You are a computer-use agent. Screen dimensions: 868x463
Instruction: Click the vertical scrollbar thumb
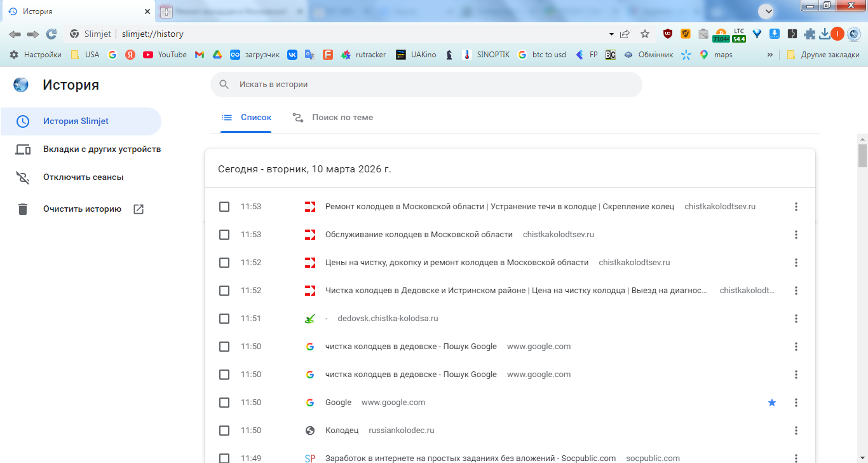tap(862, 155)
